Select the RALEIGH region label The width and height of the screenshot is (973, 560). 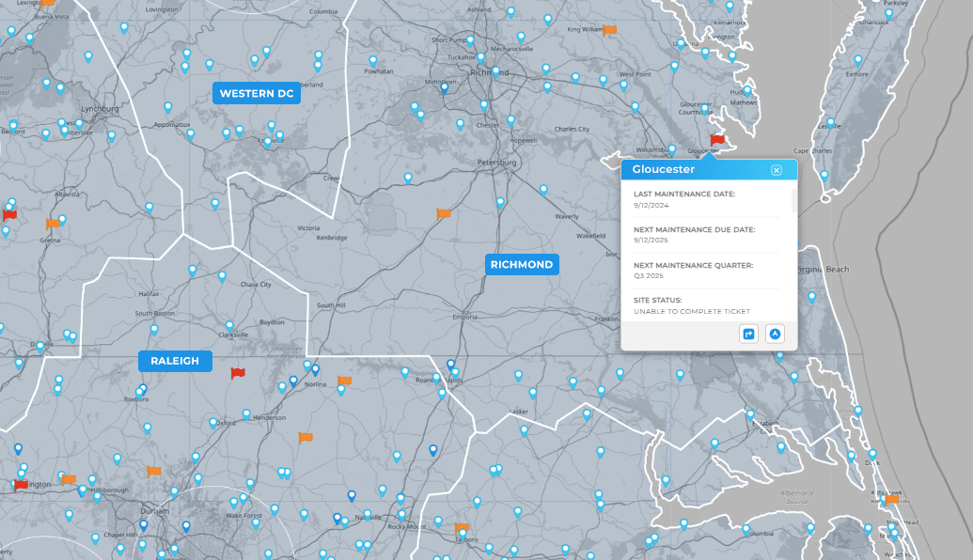(175, 360)
